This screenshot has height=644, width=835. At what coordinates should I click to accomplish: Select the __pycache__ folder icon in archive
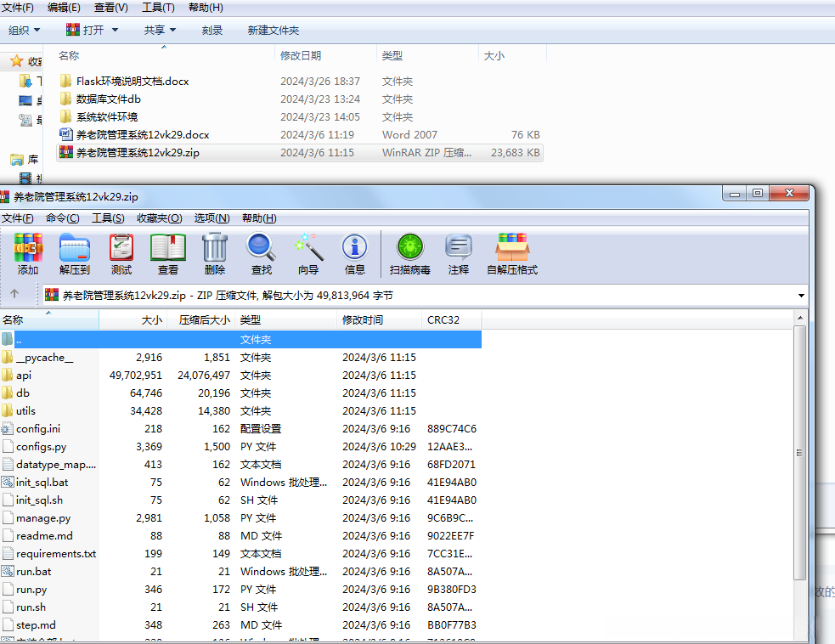(x=7, y=357)
